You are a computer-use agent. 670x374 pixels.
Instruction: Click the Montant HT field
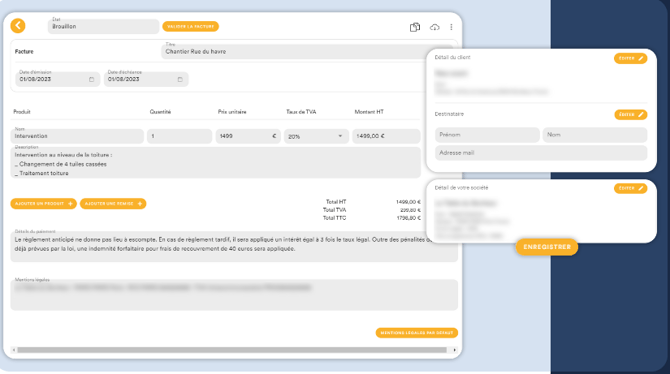tap(386, 136)
